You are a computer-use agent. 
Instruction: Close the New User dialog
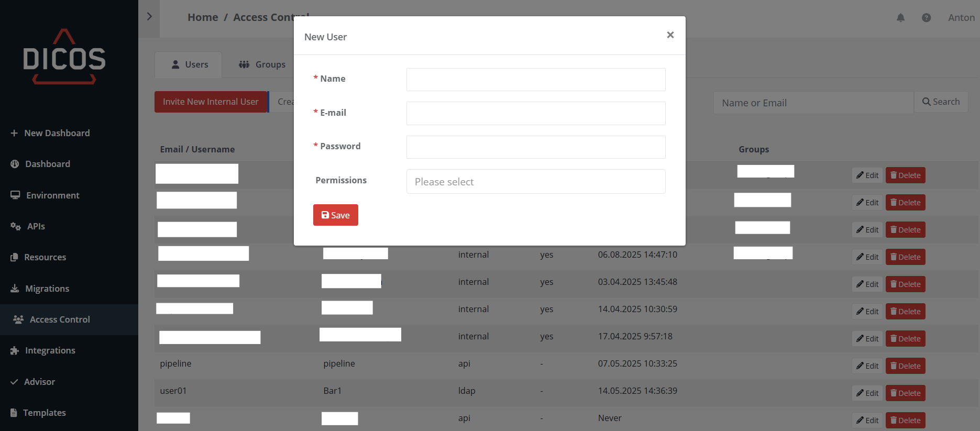pos(670,35)
